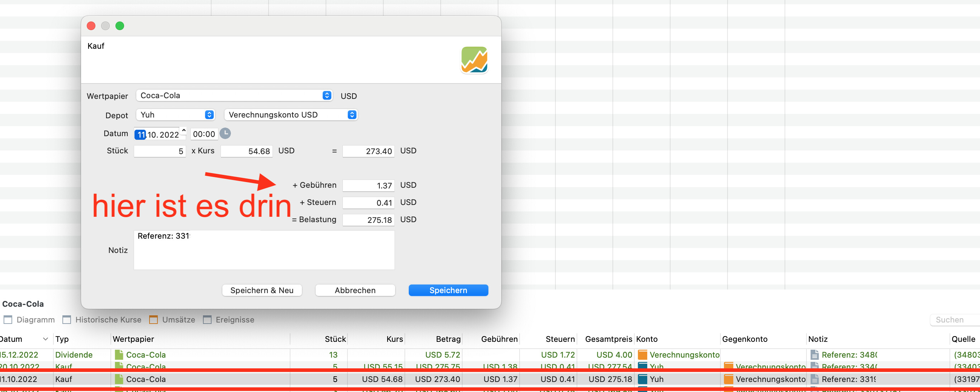The width and height of the screenshot is (980, 392).
Task: Click the blue Speichern button
Action: [x=448, y=290]
